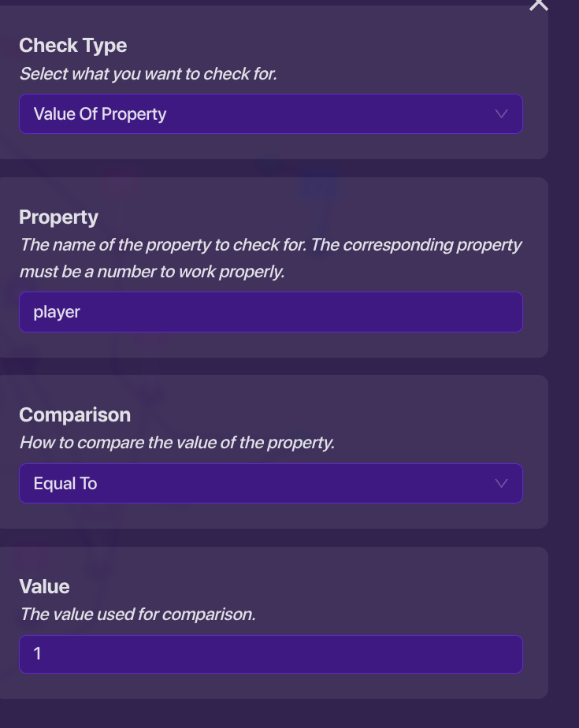Close the settings panel with the X

539,5
